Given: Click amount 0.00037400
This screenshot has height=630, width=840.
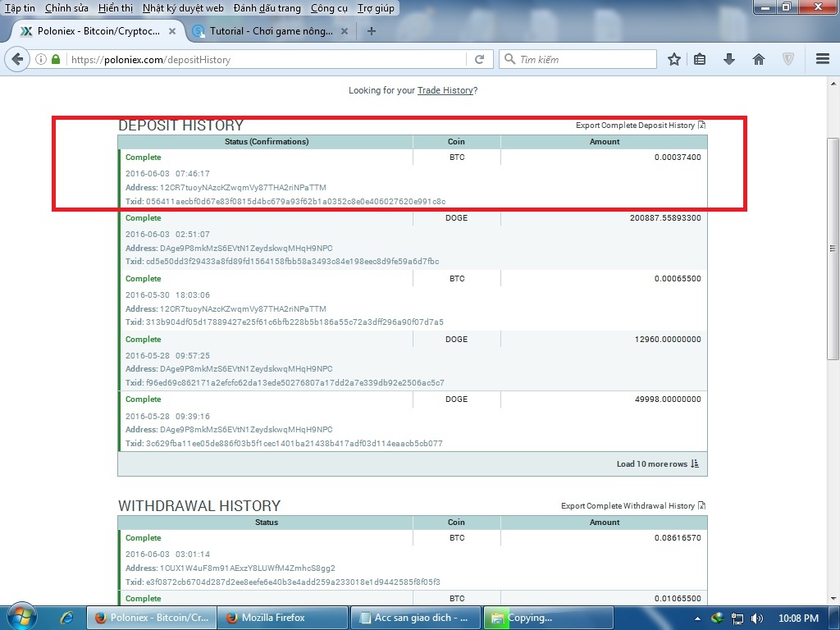Looking at the screenshot, I should click(x=678, y=157).
